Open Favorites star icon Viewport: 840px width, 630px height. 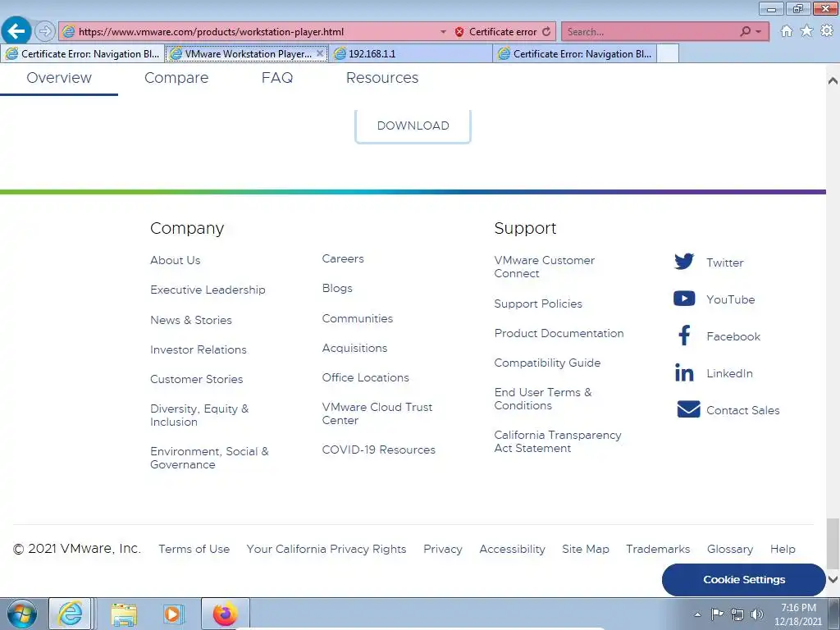click(806, 31)
